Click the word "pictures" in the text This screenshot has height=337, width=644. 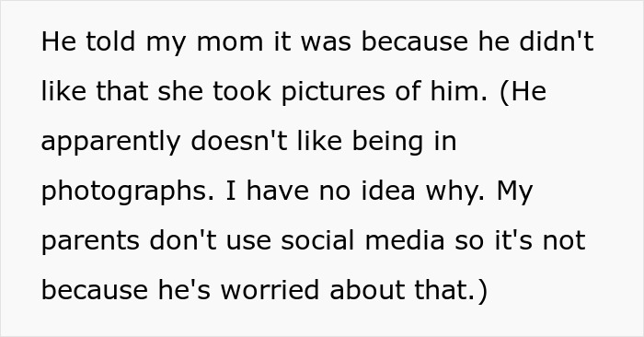(333, 91)
